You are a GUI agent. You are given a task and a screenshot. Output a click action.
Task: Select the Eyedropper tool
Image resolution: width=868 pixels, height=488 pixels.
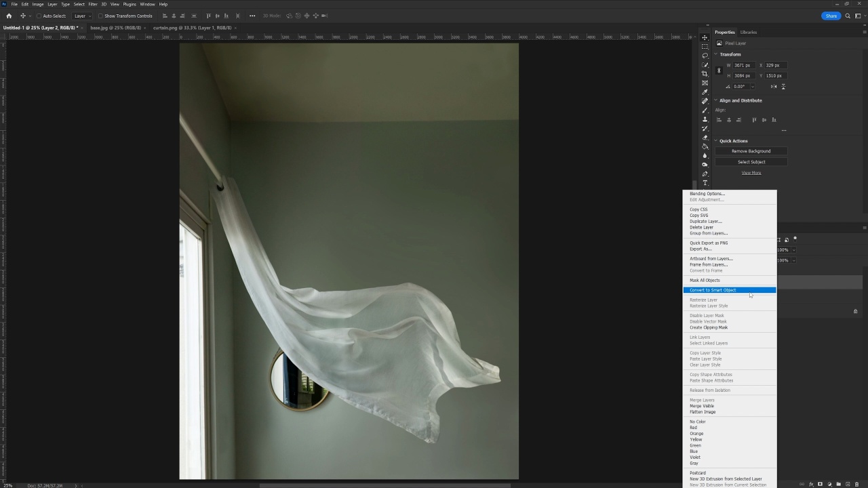(705, 92)
